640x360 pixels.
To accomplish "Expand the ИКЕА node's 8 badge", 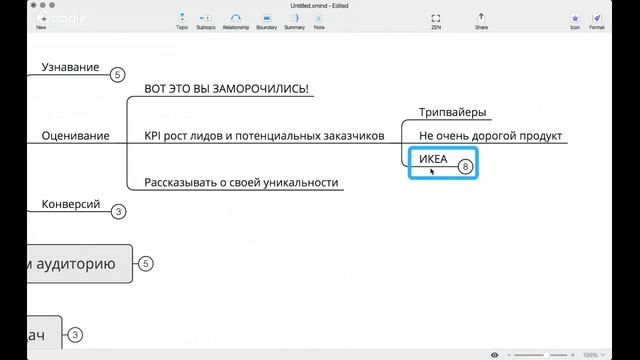I will 465,166.
